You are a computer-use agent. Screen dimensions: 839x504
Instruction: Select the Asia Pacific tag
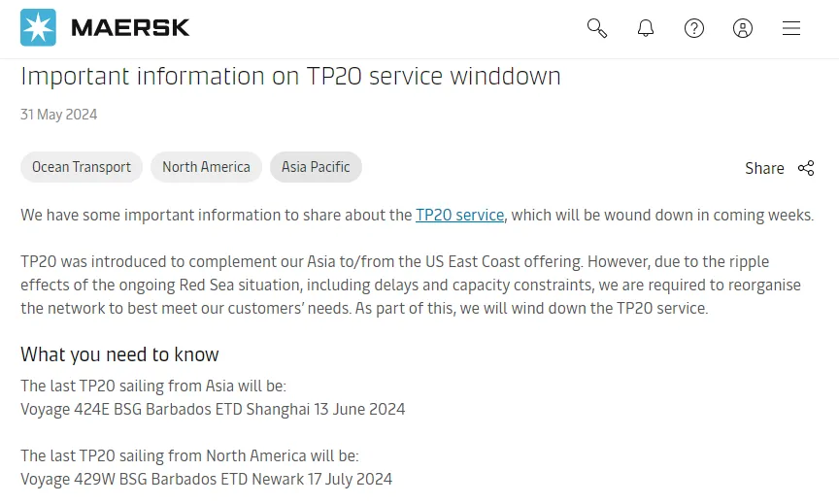tap(316, 167)
